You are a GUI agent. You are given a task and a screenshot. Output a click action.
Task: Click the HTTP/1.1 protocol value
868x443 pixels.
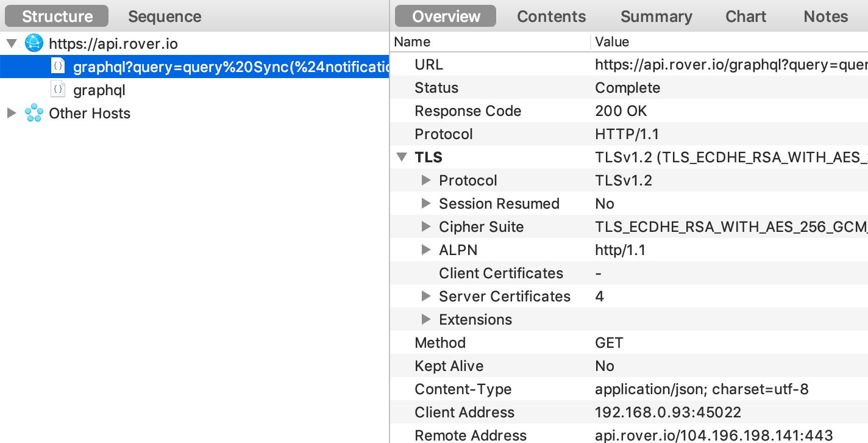coord(627,134)
